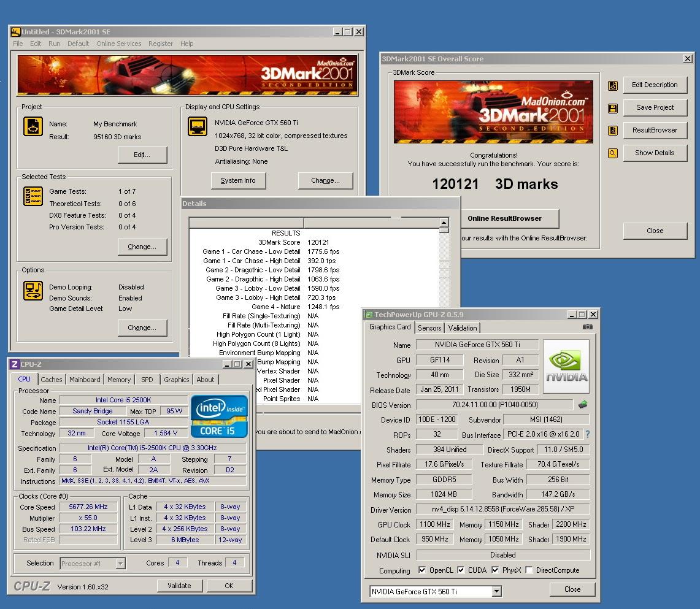Image resolution: width=700 pixels, height=609 pixels.
Task: Open the GPU selection dropdown in GPU-Z
Action: tap(496, 592)
